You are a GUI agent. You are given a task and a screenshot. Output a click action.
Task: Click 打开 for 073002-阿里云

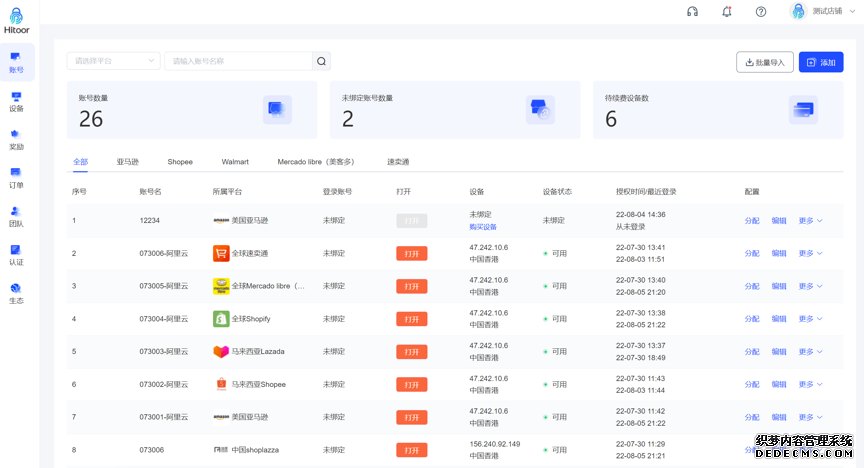coord(412,385)
